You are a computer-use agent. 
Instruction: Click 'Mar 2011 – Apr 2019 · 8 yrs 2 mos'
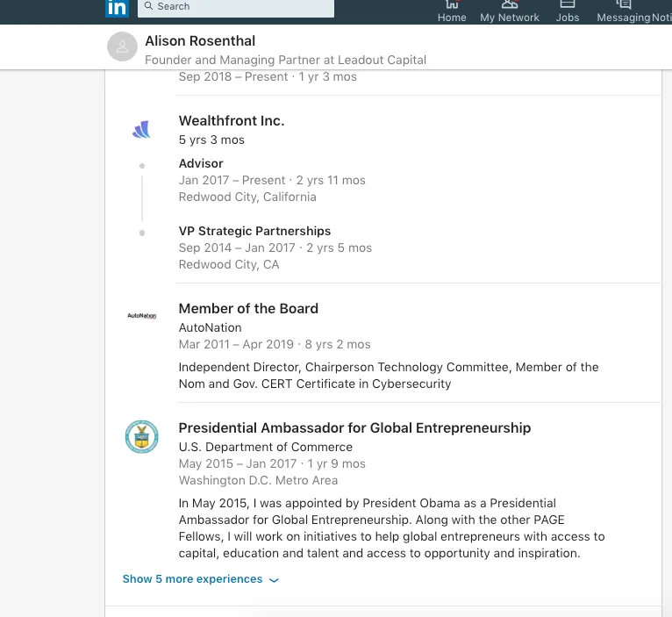(x=275, y=344)
